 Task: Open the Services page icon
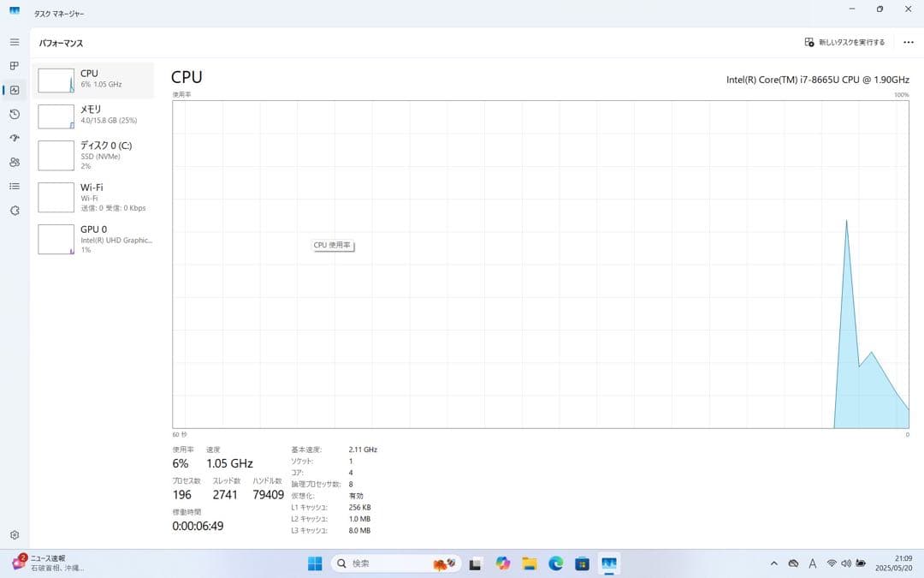click(14, 210)
